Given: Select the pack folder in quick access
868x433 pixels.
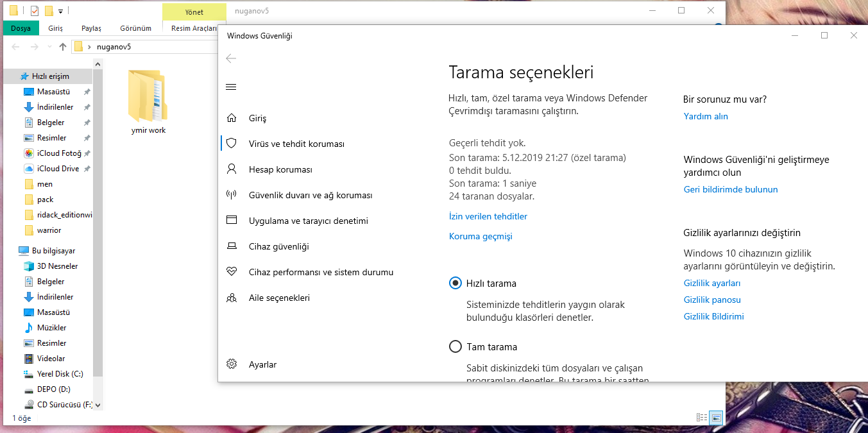Looking at the screenshot, I should point(46,200).
